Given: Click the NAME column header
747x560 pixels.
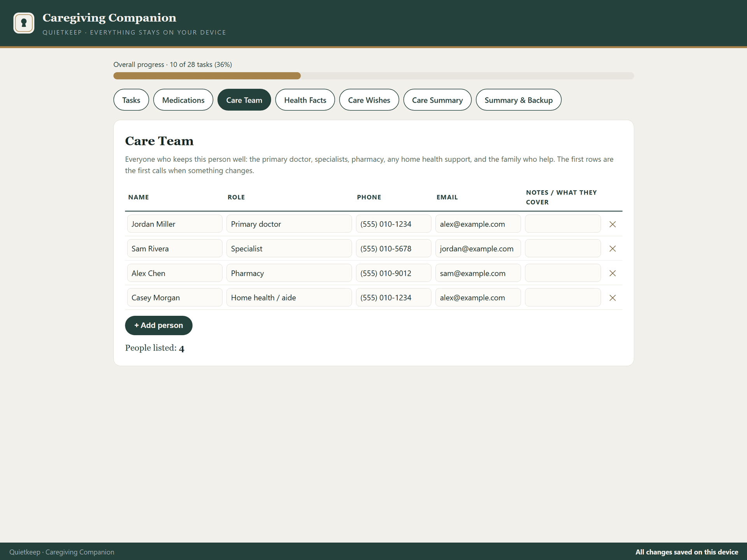Looking at the screenshot, I should click(x=139, y=197).
